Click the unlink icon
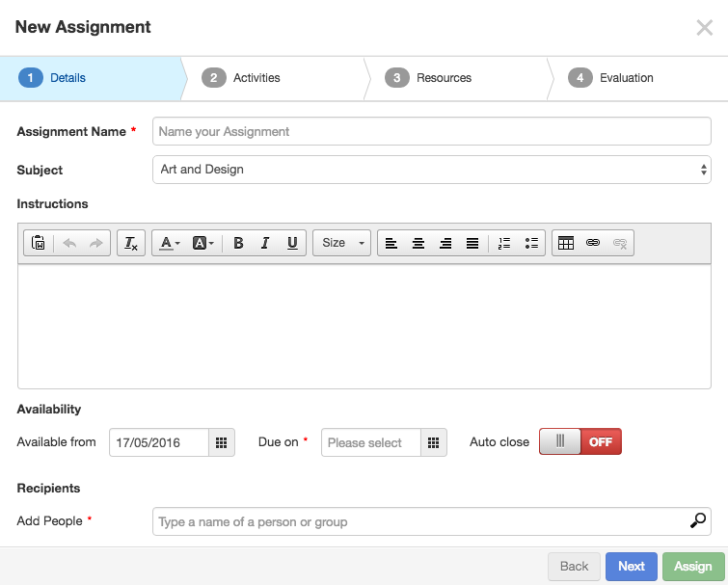The height and width of the screenshot is (585, 728). (x=620, y=243)
